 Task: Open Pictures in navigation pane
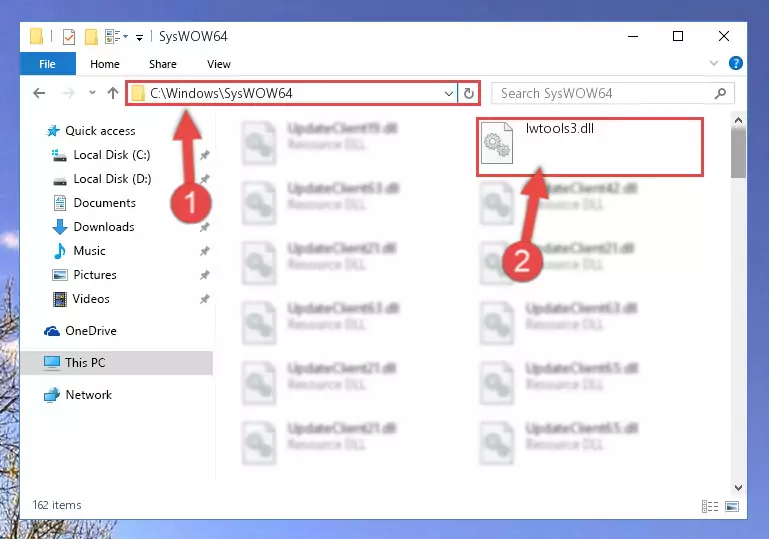point(95,275)
